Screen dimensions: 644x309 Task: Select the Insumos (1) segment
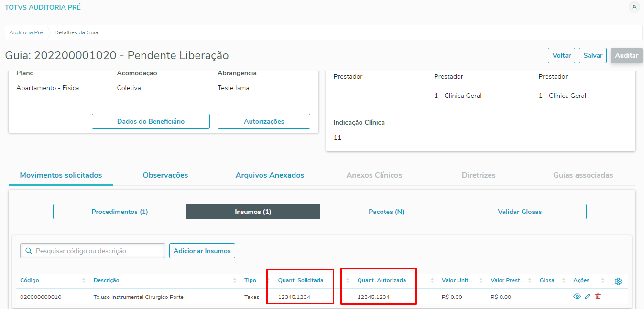click(x=253, y=212)
